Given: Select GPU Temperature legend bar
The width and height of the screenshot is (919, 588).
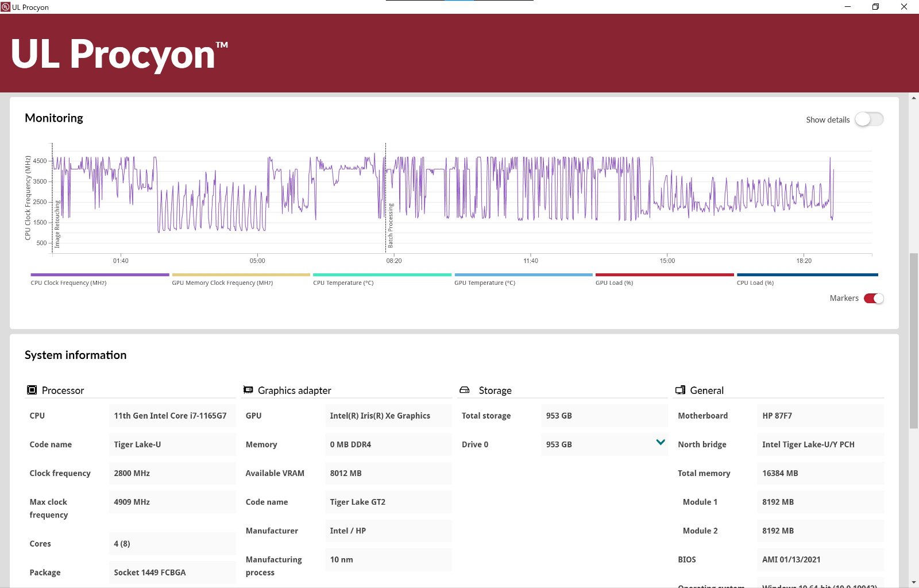Looking at the screenshot, I should point(523,275).
